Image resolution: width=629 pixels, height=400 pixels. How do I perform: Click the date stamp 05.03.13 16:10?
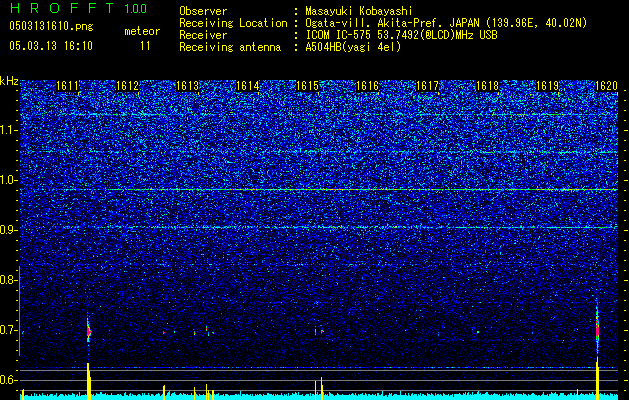point(51,46)
